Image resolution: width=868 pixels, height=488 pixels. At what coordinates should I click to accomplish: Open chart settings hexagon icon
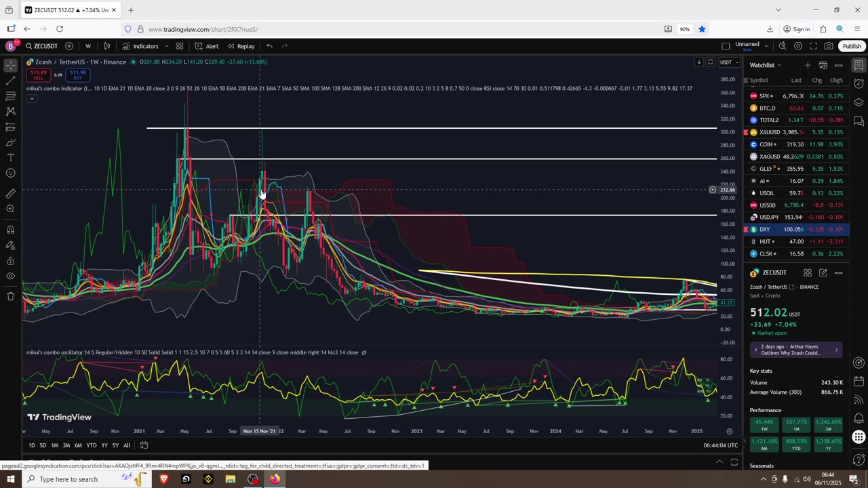point(798,46)
